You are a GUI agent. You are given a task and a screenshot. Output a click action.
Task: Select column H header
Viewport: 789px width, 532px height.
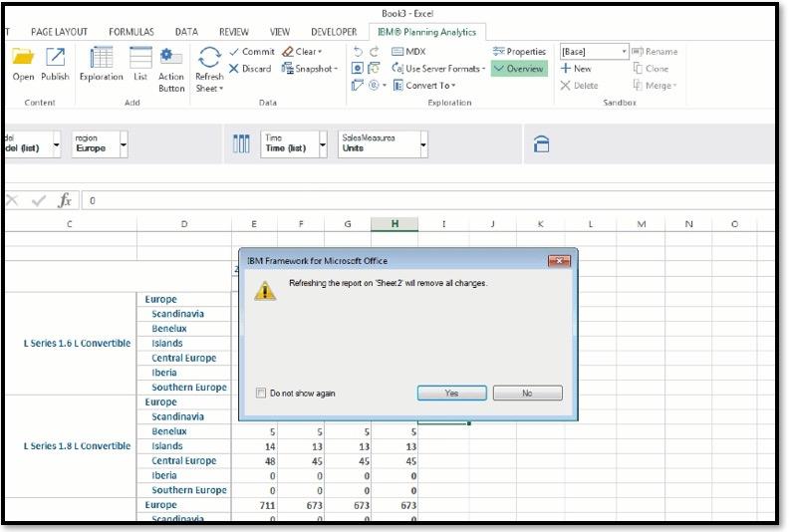coord(394,224)
